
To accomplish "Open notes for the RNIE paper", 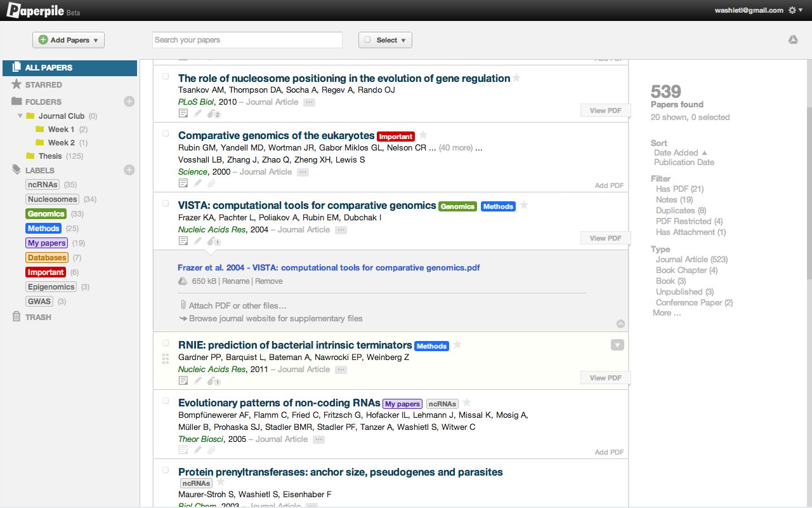I will pyautogui.click(x=183, y=380).
